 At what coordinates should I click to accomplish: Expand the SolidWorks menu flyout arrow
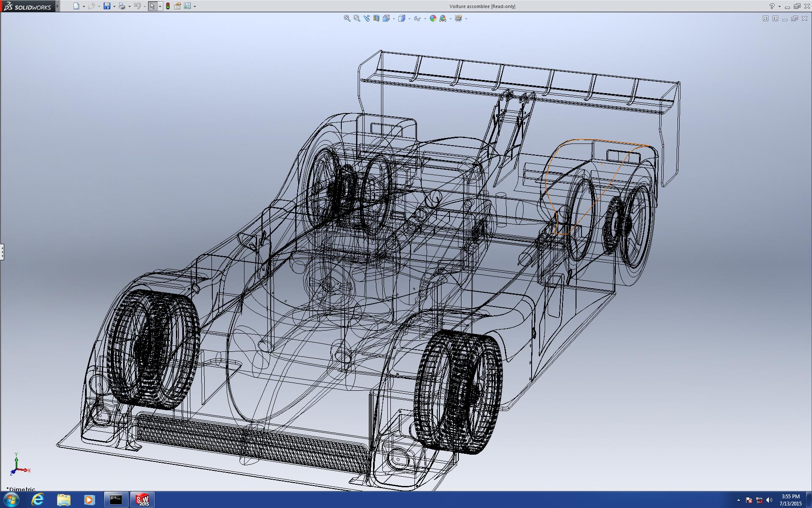(58, 6)
